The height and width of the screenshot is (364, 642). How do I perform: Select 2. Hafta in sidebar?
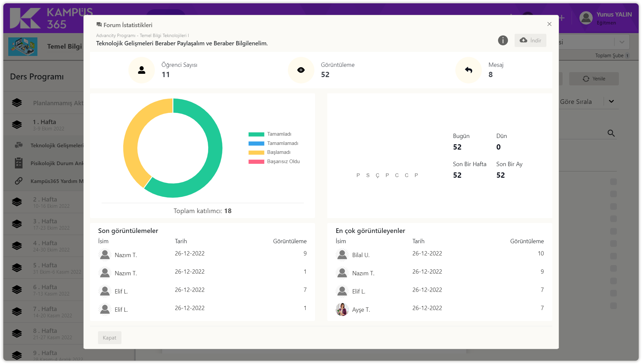pyautogui.click(x=45, y=202)
